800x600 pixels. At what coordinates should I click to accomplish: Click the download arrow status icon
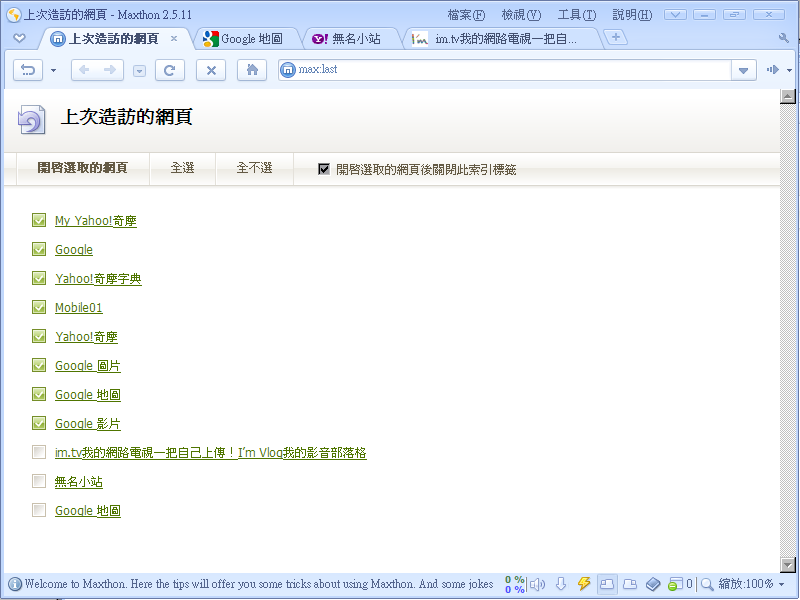(x=561, y=584)
